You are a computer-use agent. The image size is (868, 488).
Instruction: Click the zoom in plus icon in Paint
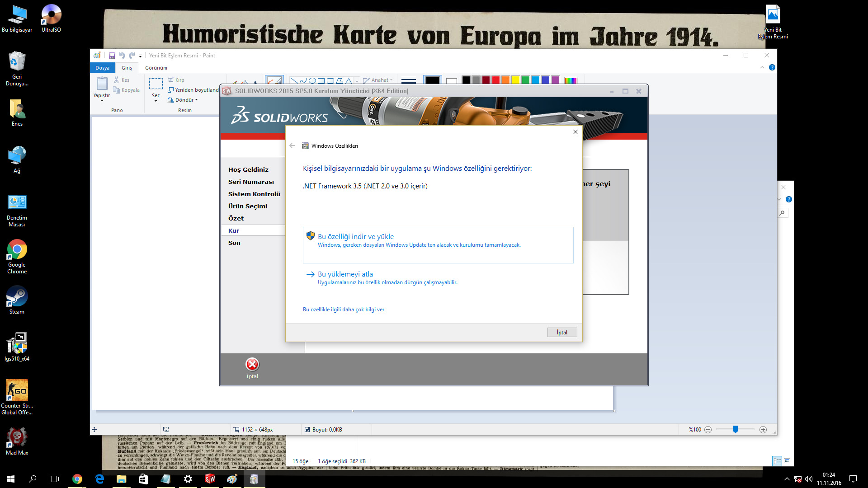click(x=763, y=430)
